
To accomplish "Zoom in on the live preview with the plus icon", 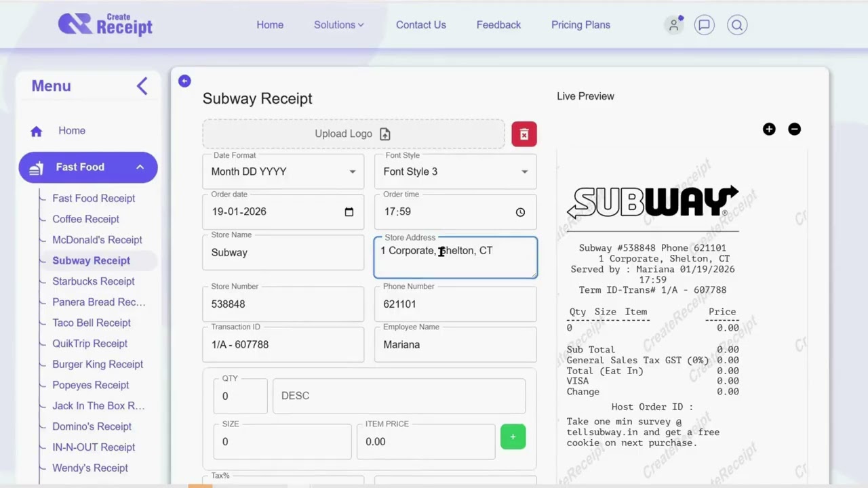I will 769,129.
